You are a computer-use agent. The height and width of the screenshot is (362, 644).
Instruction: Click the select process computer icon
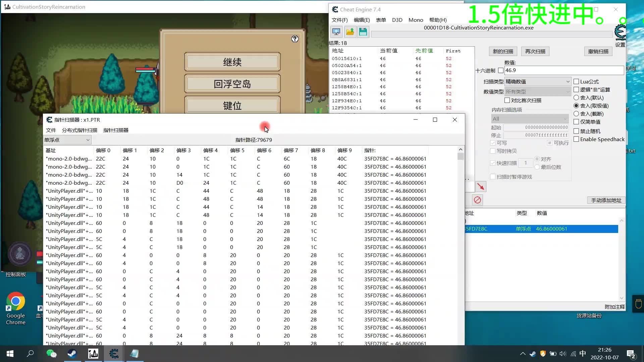click(x=336, y=32)
